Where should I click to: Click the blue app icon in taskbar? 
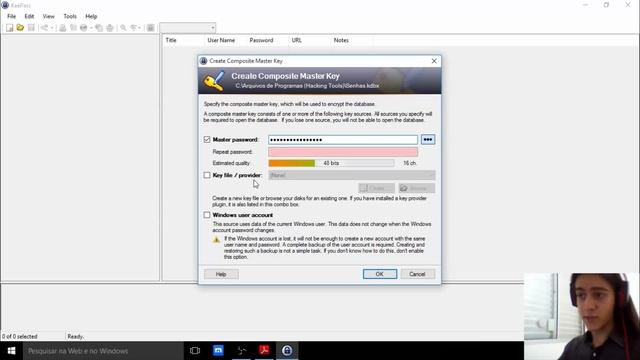point(218,351)
